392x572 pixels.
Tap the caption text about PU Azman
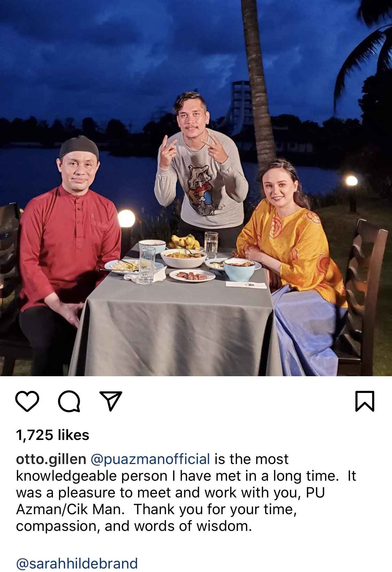(186, 493)
